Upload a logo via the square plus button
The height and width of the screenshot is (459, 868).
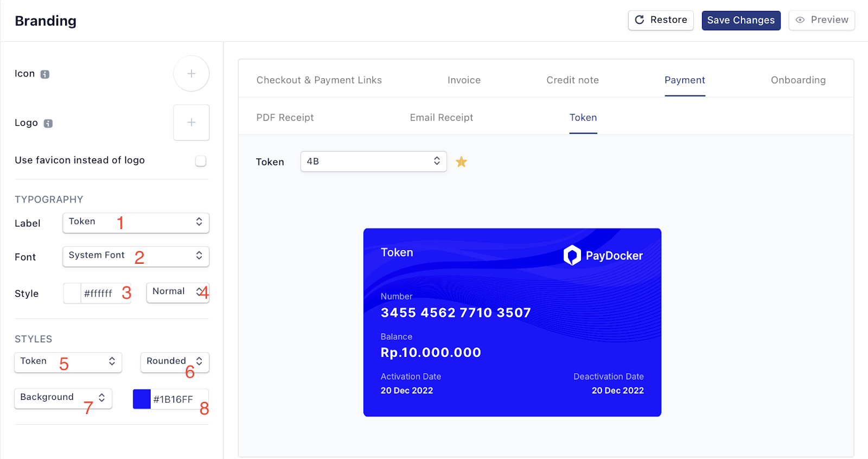coord(191,123)
